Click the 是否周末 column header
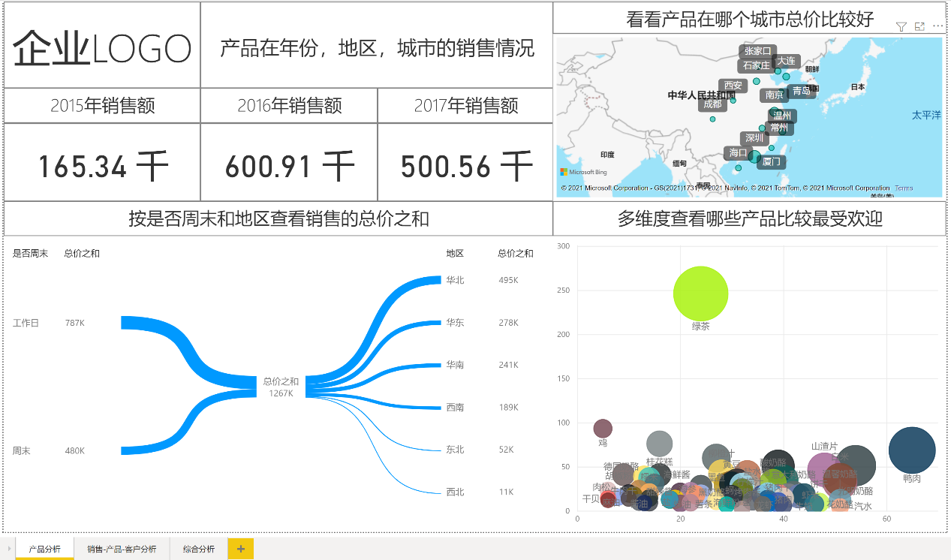The width and height of the screenshot is (951, 560). (30, 254)
